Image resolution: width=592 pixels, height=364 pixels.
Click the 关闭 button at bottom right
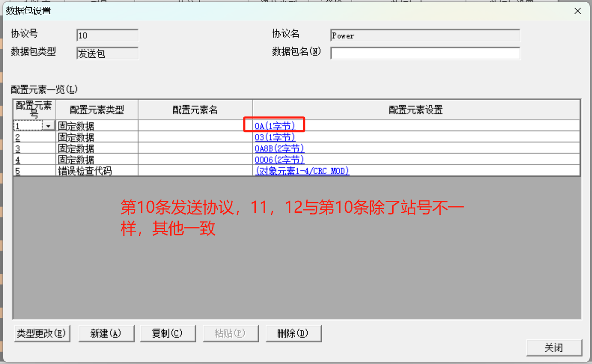[554, 348]
